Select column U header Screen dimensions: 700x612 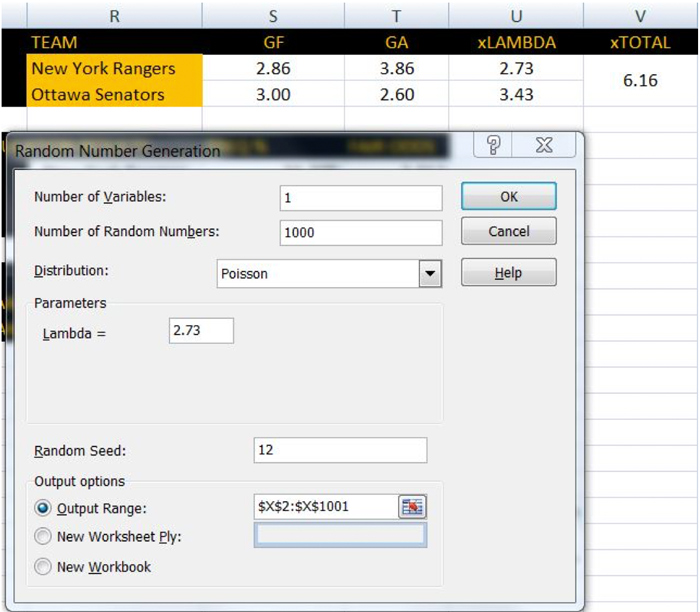click(x=516, y=16)
